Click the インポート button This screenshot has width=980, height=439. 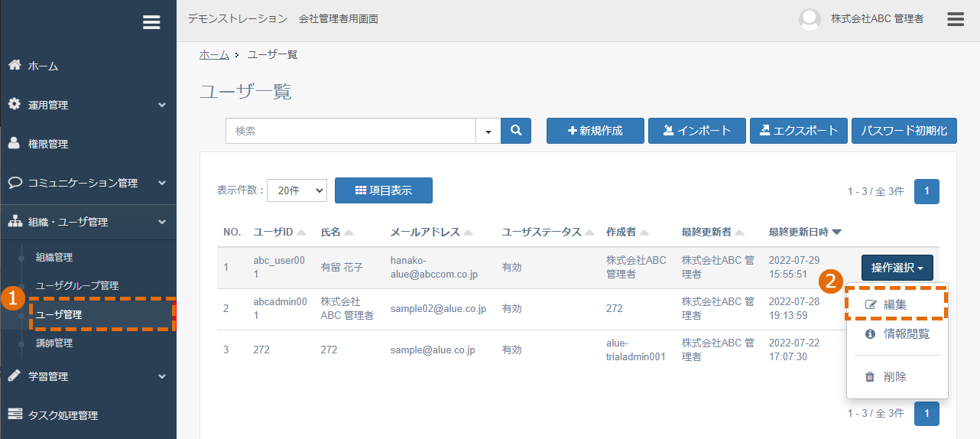[x=696, y=131]
